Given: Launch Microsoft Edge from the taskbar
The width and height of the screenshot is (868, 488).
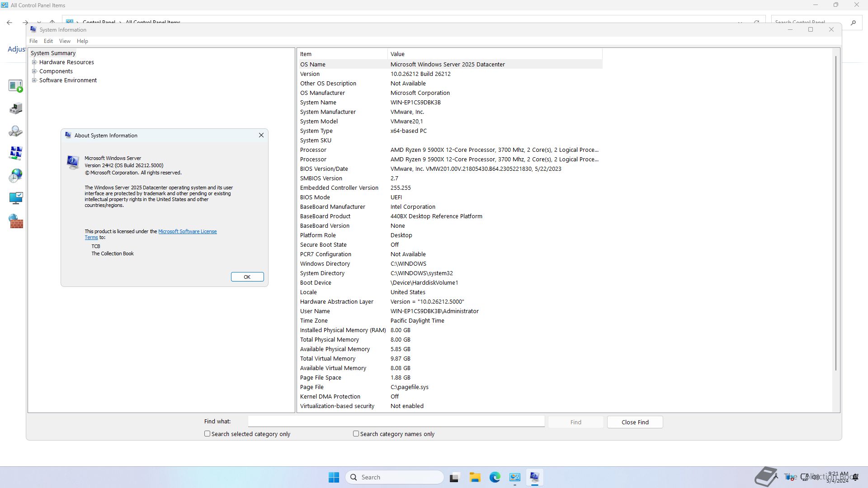Looking at the screenshot, I should click(495, 477).
